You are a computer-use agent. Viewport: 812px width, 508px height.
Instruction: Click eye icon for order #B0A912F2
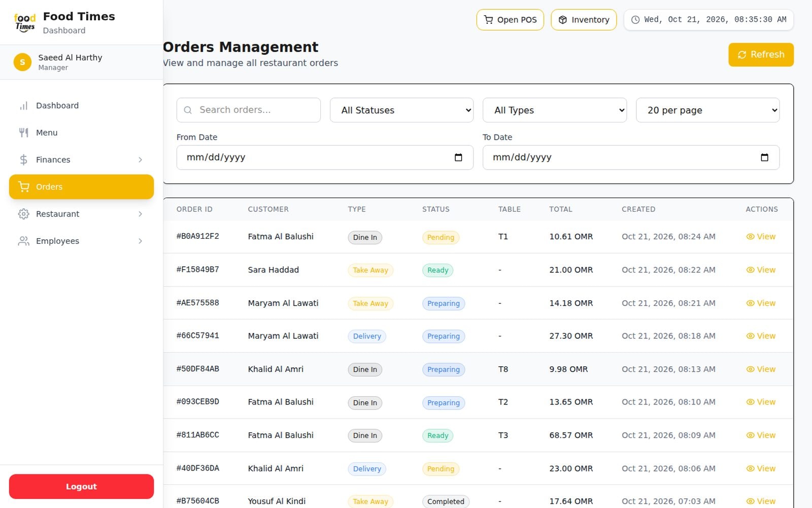pyautogui.click(x=750, y=237)
